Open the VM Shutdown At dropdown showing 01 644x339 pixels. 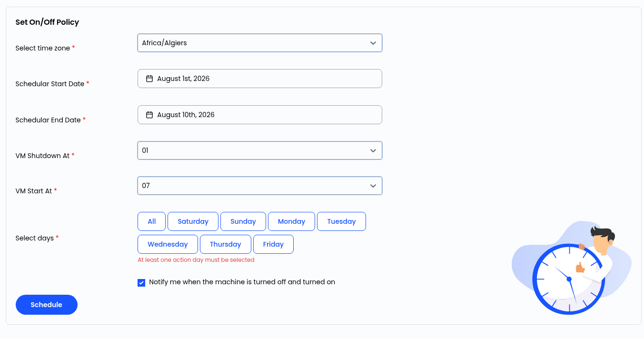click(x=260, y=150)
